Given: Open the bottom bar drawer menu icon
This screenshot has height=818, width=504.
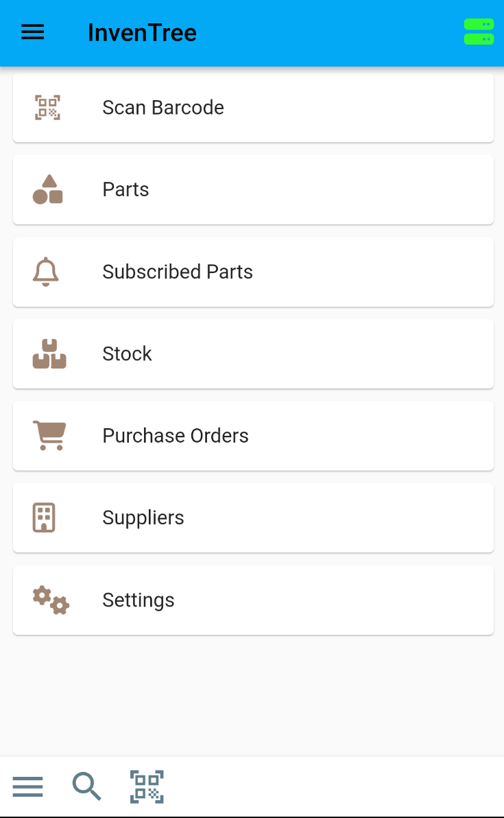Looking at the screenshot, I should [x=27, y=786].
